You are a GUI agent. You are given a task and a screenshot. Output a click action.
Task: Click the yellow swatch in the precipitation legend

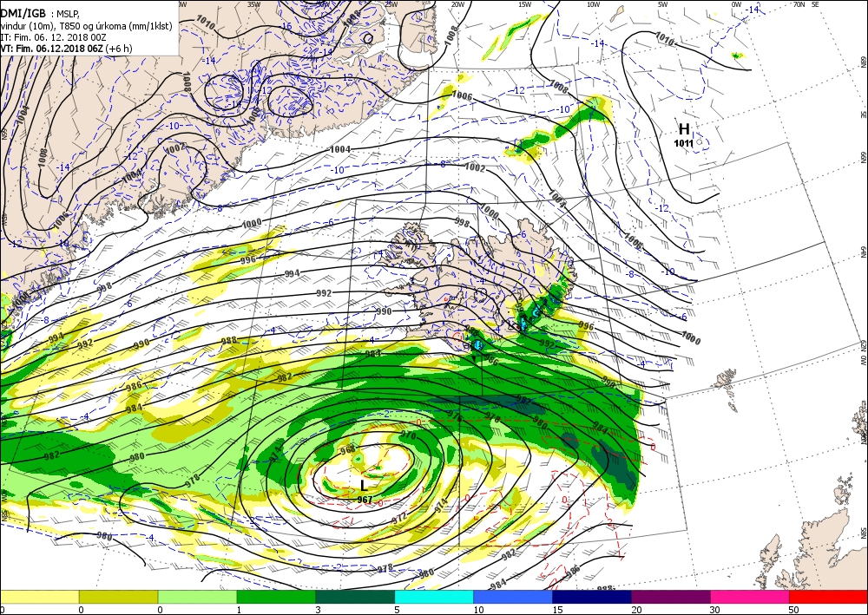coord(39,597)
